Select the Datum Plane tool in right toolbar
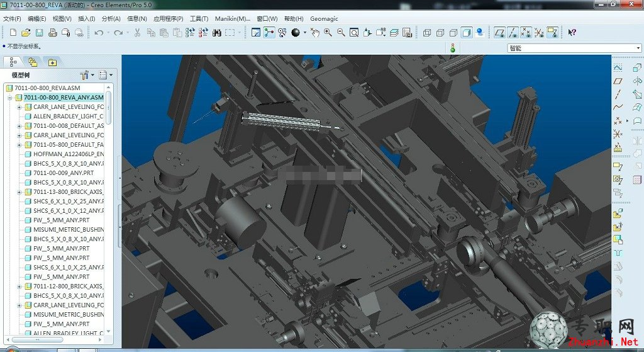This screenshot has width=644, height=352. (x=618, y=81)
